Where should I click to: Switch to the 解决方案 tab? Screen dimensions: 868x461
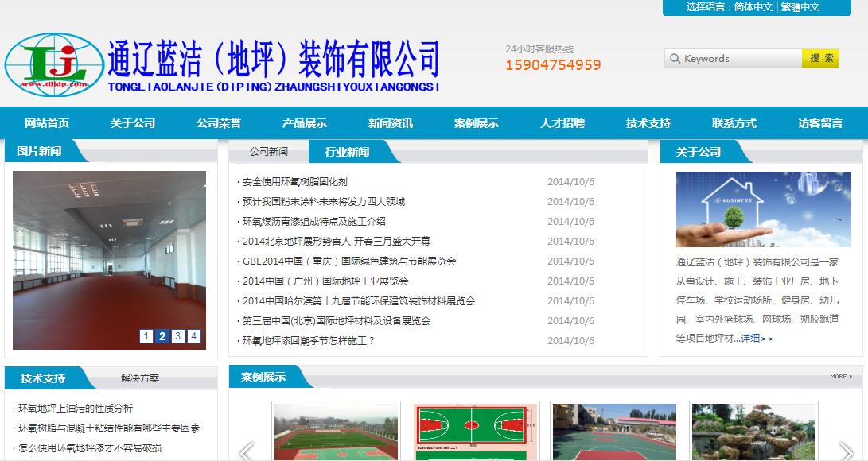point(140,378)
